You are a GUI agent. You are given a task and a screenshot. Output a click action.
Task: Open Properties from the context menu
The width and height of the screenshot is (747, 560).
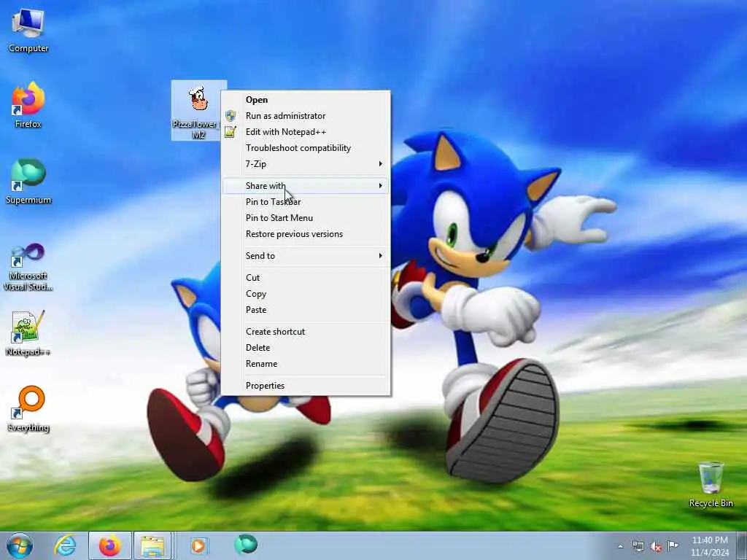pyautogui.click(x=306, y=386)
